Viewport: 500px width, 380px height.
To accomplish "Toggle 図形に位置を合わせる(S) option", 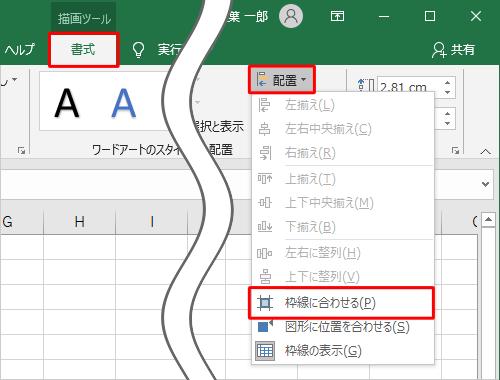I will tap(343, 327).
